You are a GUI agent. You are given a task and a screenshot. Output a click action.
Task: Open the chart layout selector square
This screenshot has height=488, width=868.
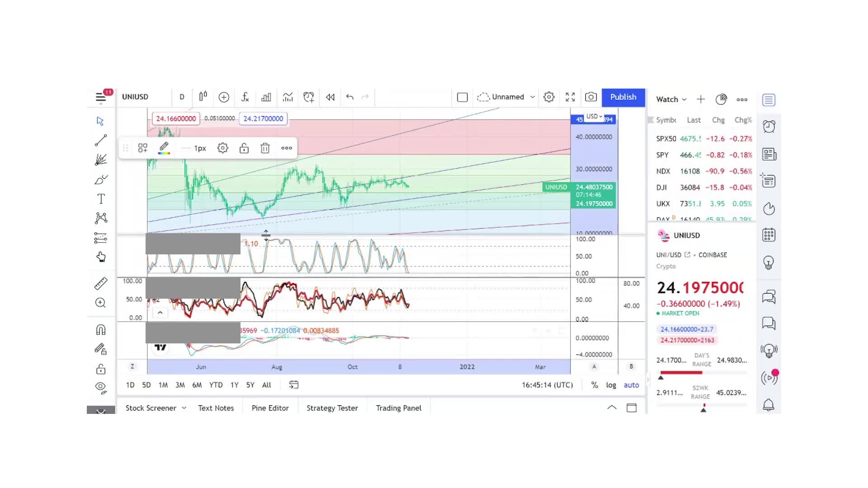462,97
